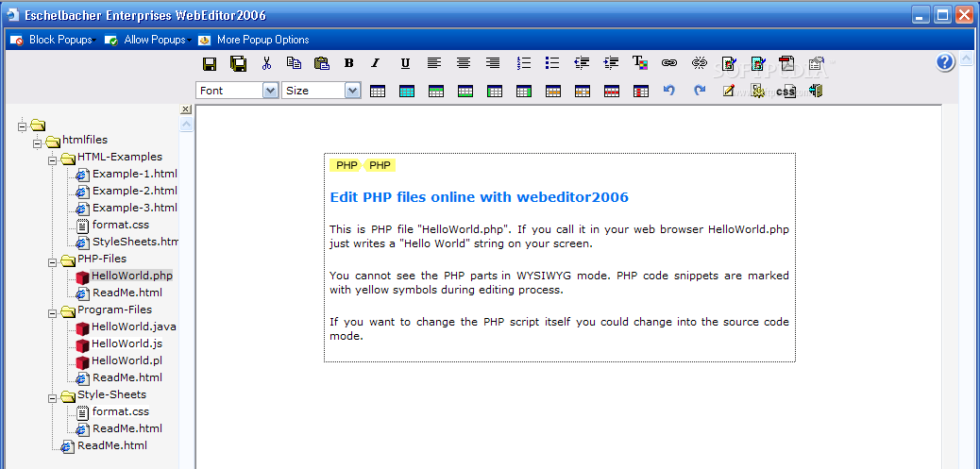The image size is (980, 469).
Task: Redo the last action
Action: (x=700, y=91)
